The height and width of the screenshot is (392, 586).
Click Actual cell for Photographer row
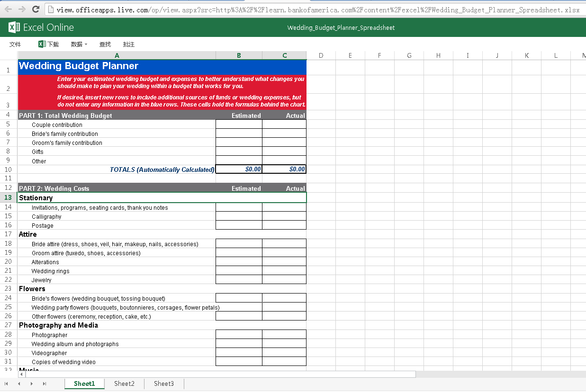tap(284, 335)
